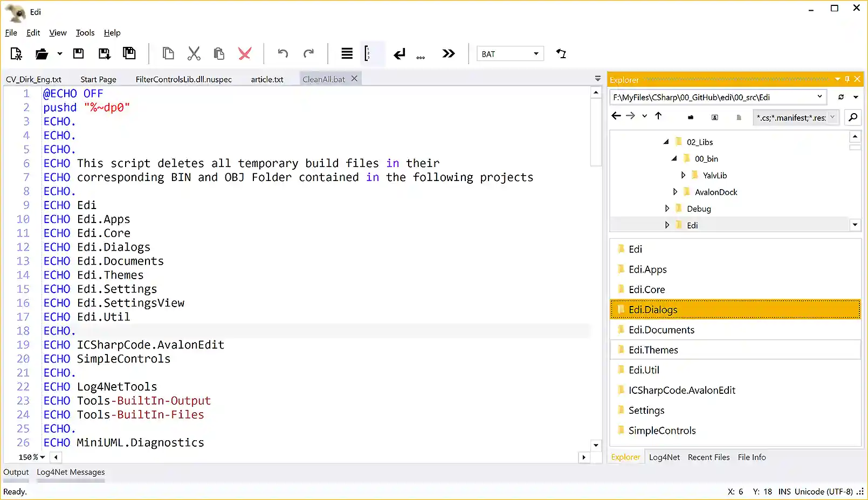Screen dimensions: 868x500
Task: Switch to the article.txt tab
Action: coord(267,79)
